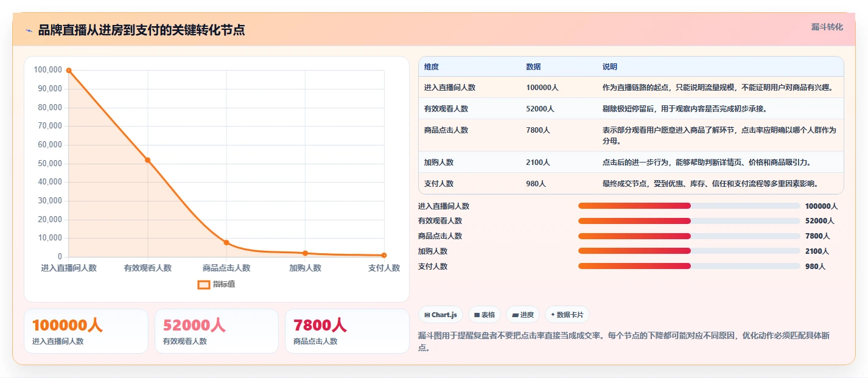Click the 加购人数 x-axis label
868x378 pixels.
[305, 268]
